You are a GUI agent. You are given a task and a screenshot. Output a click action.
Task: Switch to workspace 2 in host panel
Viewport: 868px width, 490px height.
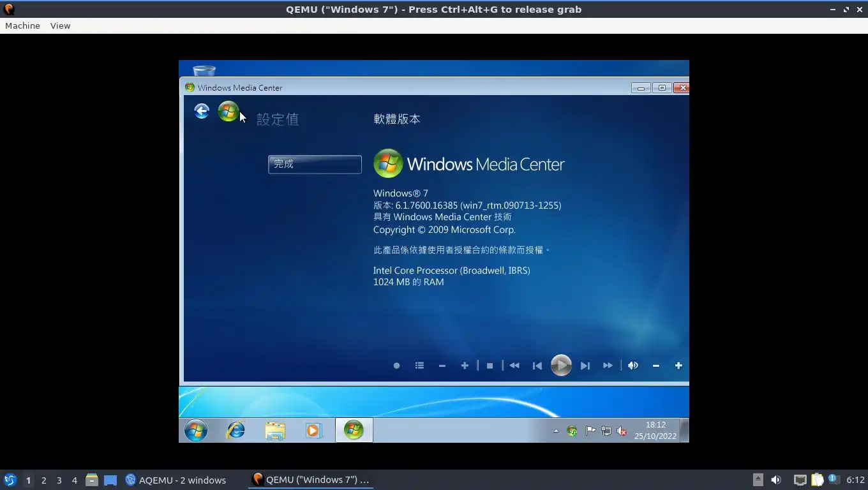click(43, 480)
